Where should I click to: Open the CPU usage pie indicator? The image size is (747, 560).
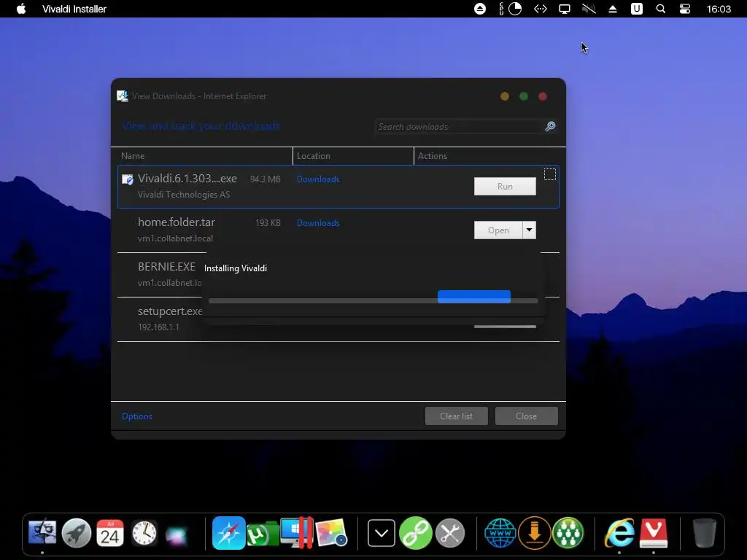515,9
